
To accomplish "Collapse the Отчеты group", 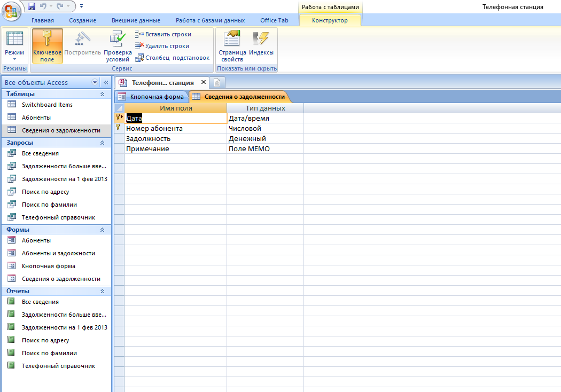I will (103, 291).
